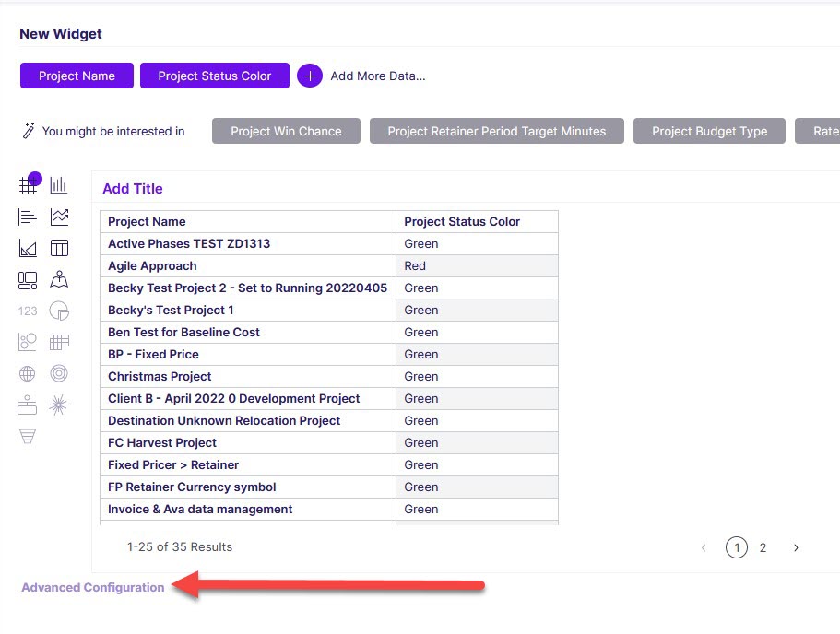Add the cut-off Rate suggestion chip
840x634 pixels.
818,131
